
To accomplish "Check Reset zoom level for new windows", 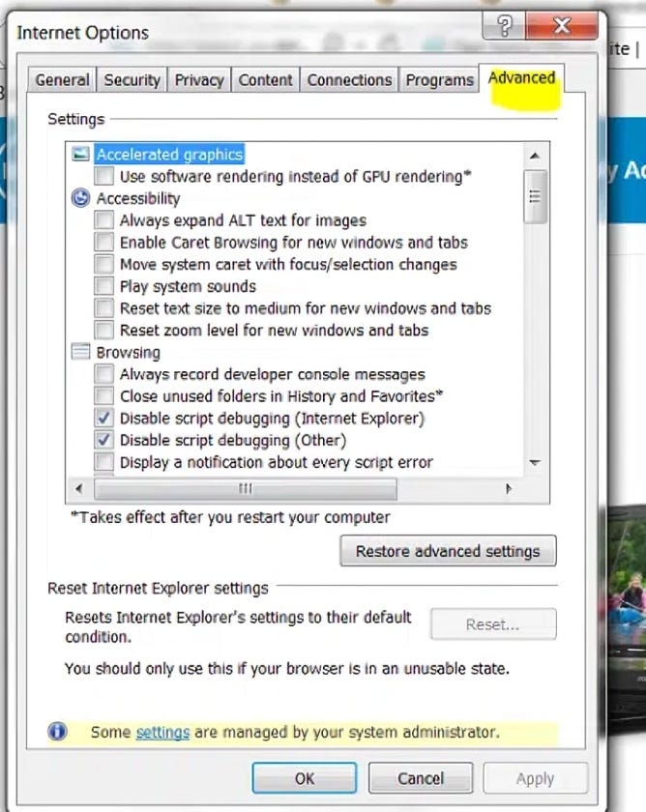I will point(103,330).
